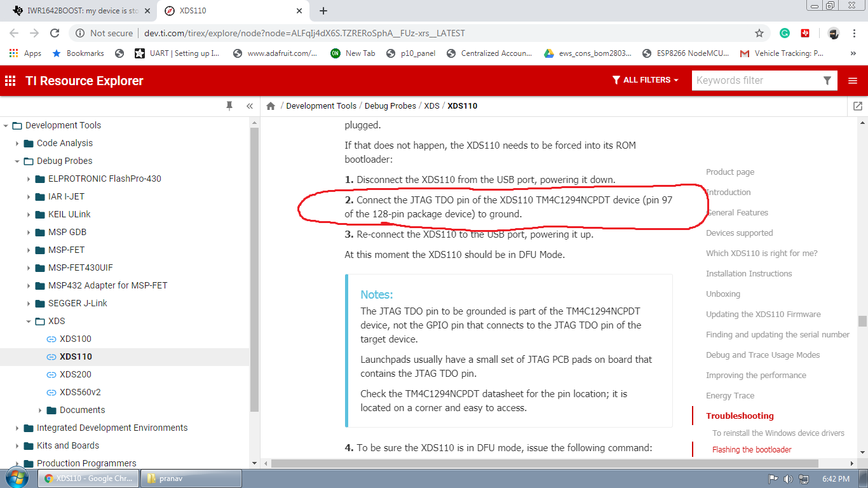Click XDS breadcrumb link
The image size is (868, 488).
coord(432,106)
